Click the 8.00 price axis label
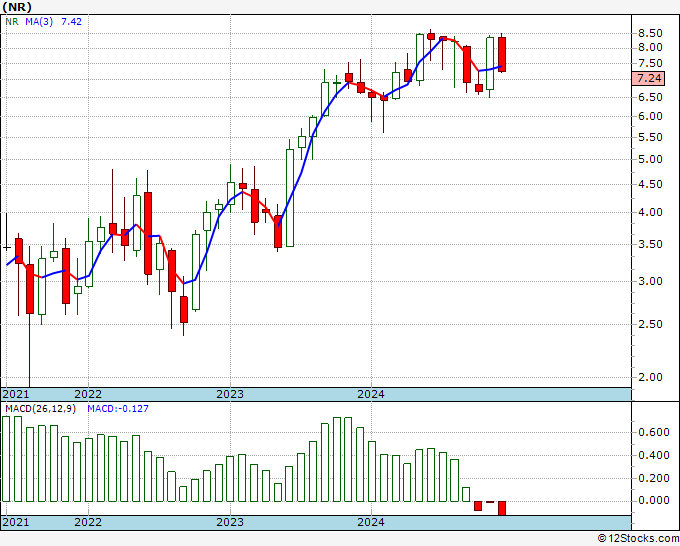The image size is (680, 546). tap(650, 47)
